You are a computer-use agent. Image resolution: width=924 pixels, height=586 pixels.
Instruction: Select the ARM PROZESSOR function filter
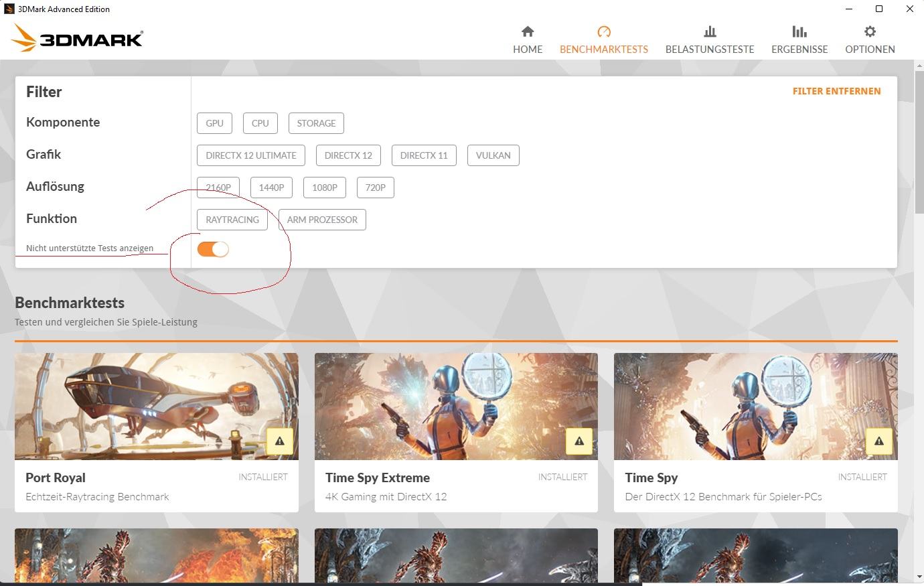coord(322,220)
